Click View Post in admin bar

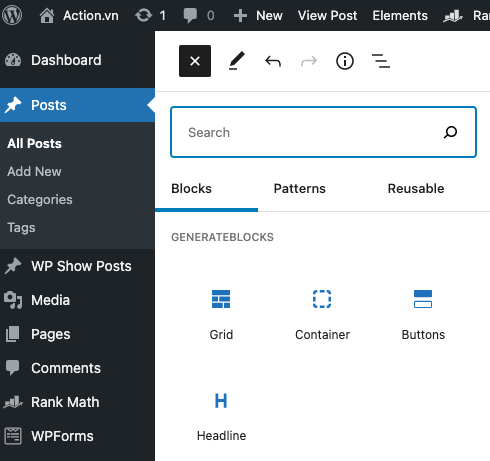(x=327, y=15)
